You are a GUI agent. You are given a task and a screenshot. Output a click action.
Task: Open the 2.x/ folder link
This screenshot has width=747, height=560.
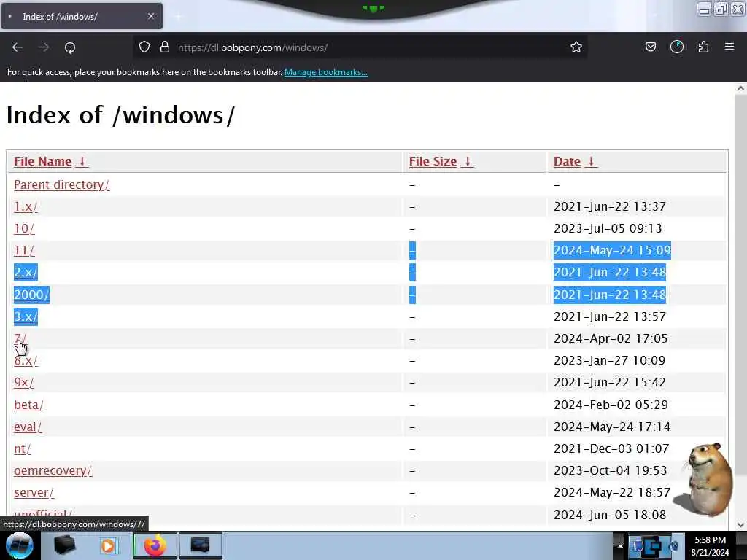26,273
